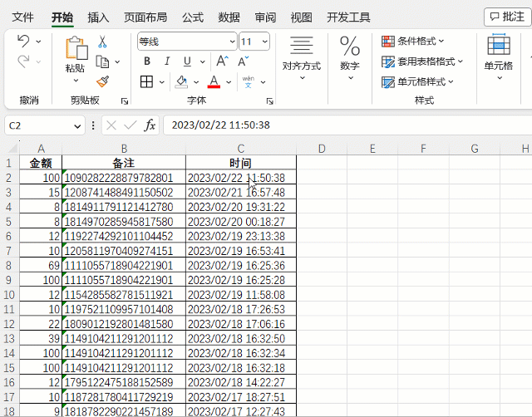The image size is (532, 417).
Task: Toggle Italic formatting
Action: (167, 61)
